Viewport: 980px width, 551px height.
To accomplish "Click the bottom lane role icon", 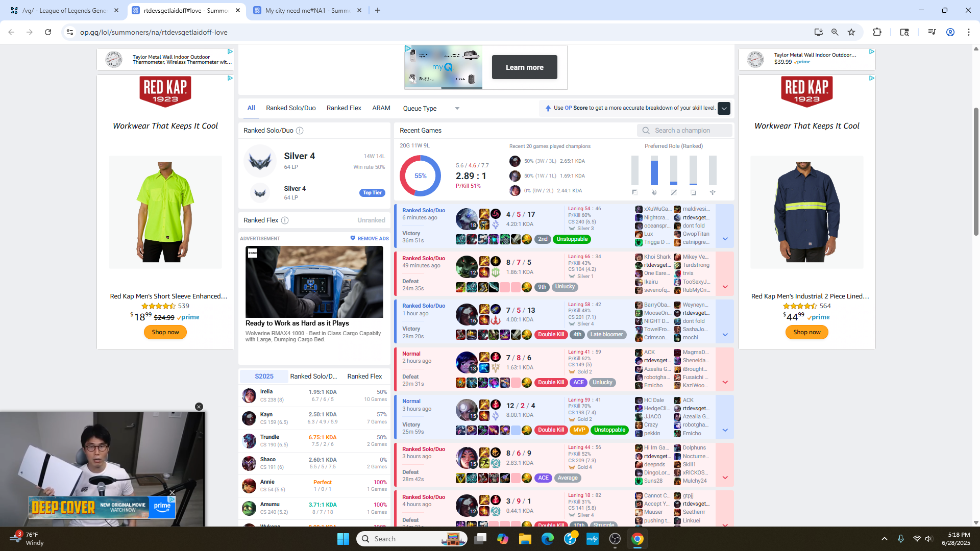I will point(693,192).
